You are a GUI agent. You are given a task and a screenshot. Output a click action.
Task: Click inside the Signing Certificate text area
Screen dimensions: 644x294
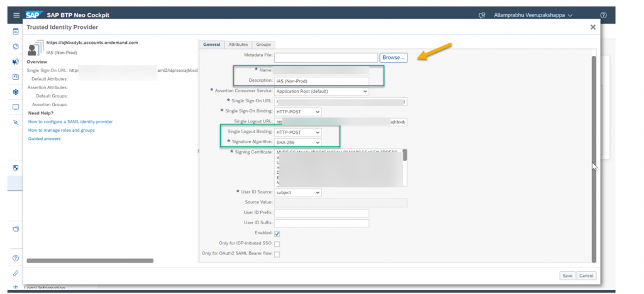click(x=338, y=168)
